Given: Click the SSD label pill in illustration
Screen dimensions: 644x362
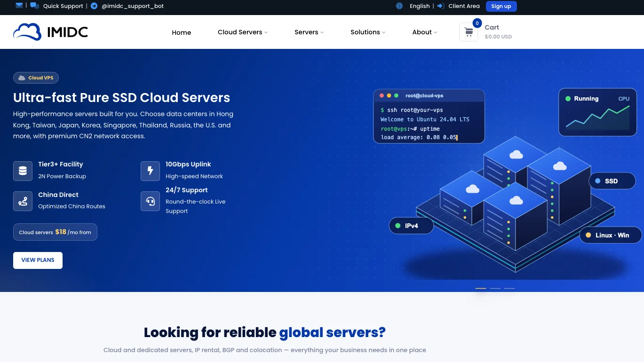Looking at the screenshot, I should click(x=612, y=181).
